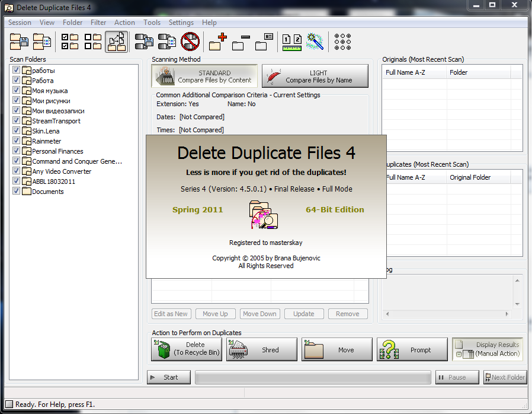532x414 pixels.
Task: Select LIGHT Compare Files by Name
Action: point(315,76)
